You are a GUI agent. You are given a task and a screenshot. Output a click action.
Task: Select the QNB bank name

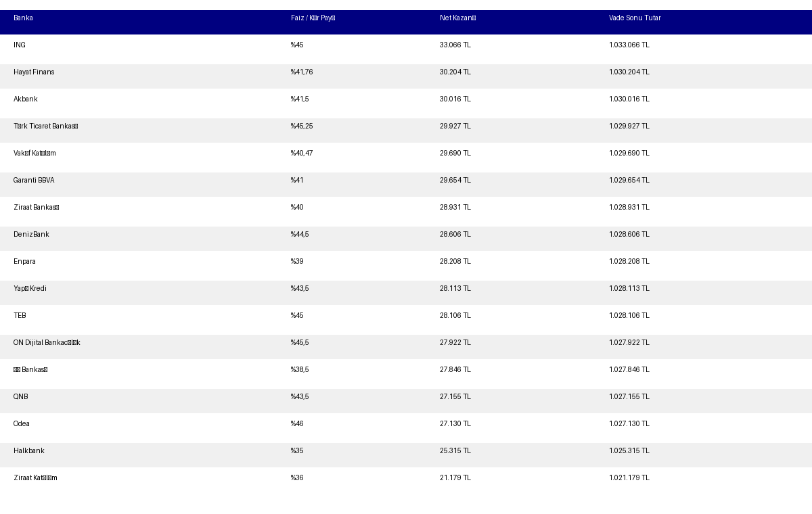(21, 397)
